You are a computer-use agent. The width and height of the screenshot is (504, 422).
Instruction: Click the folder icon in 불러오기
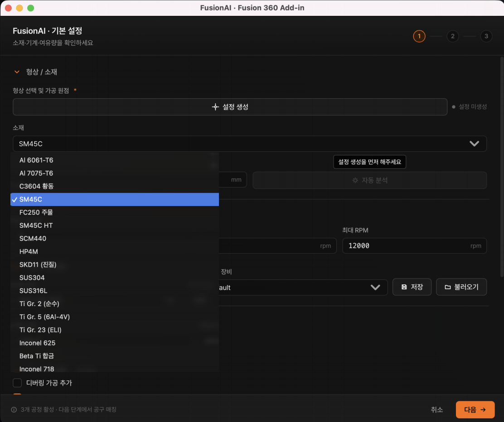click(x=447, y=287)
